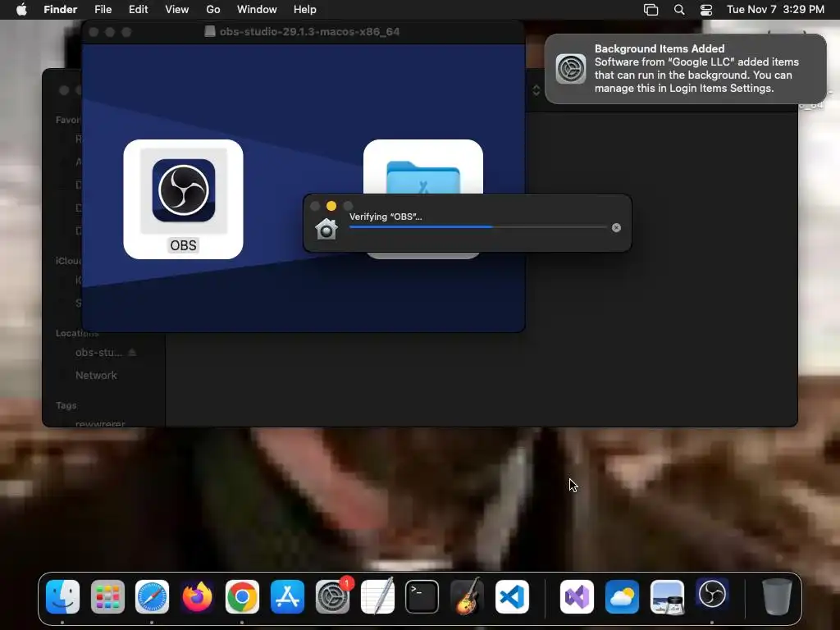Open Firefox from the Dock
This screenshot has height=630, width=840.
197,597
